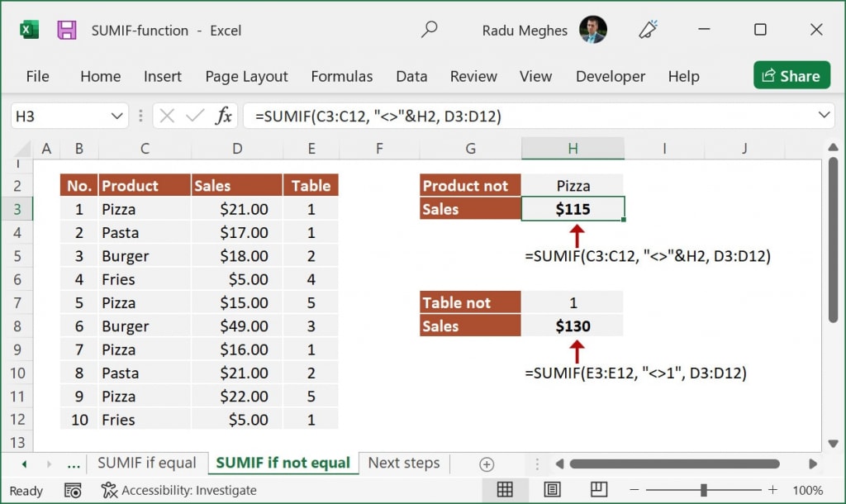Image resolution: width=846 pixels, height=504 pixels.
Task: Select Normal view icon in status bar
Action: pyautogui.click(x=506, y=489)
